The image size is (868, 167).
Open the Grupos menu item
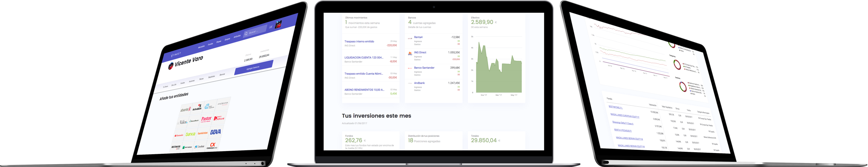click(227, 39)
